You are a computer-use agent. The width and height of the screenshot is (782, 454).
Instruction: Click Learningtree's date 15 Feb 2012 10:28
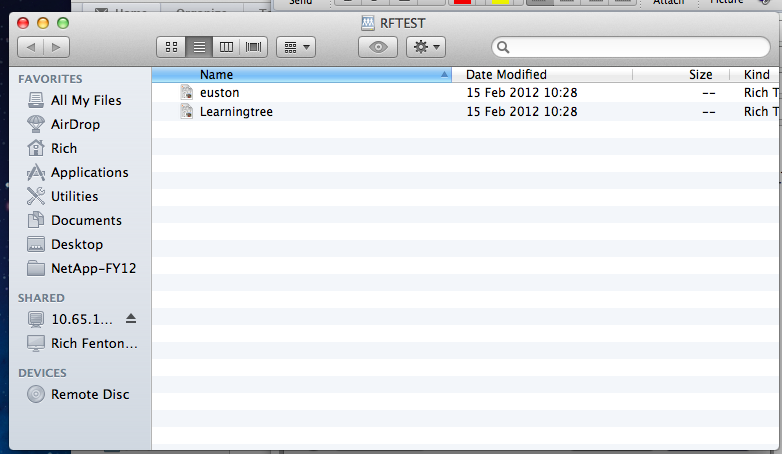522,112
